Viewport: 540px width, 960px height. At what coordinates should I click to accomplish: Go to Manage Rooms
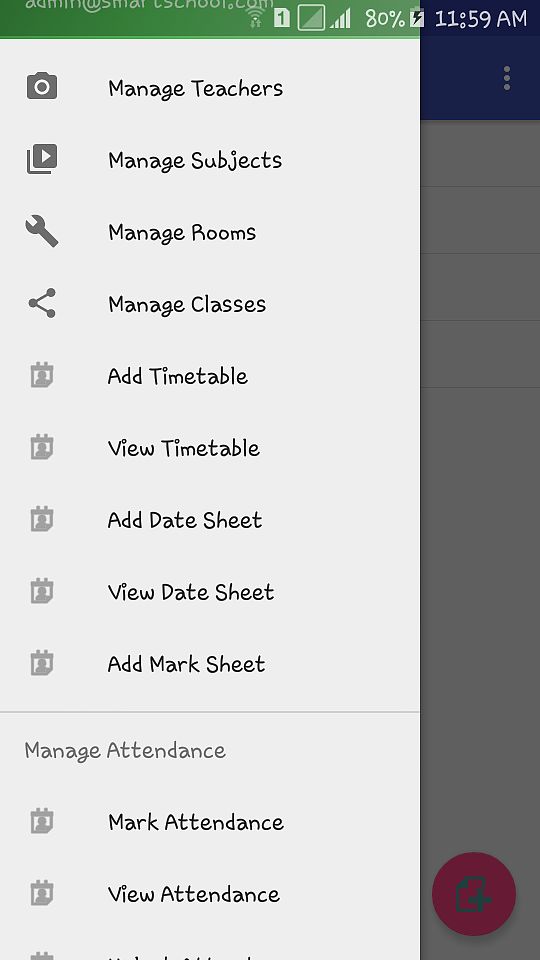click(210, 233)
